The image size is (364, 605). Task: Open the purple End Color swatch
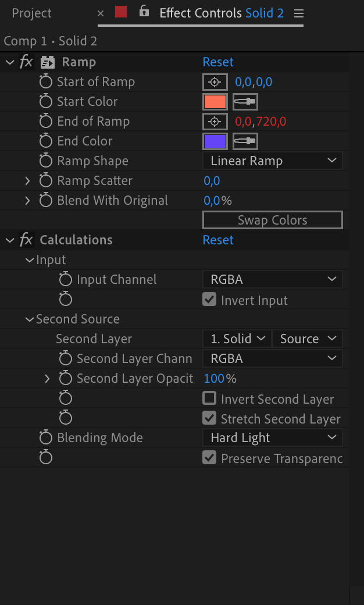(215, 141)
